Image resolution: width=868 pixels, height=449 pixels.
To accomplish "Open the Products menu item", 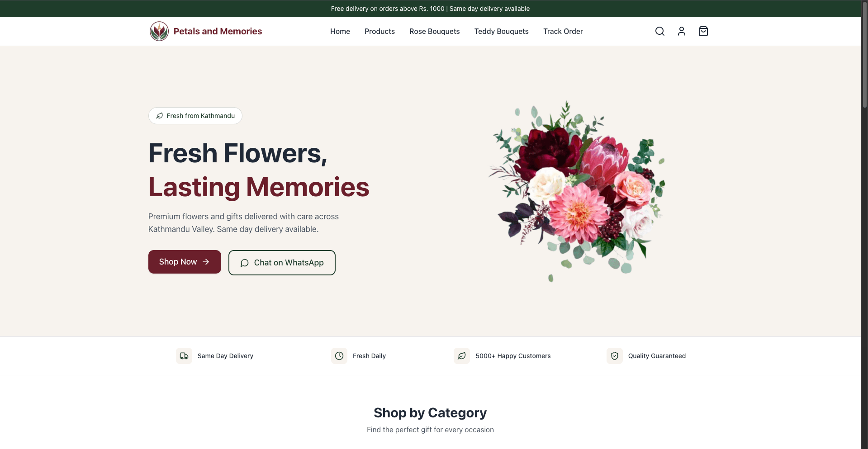I will pos(379,31).
